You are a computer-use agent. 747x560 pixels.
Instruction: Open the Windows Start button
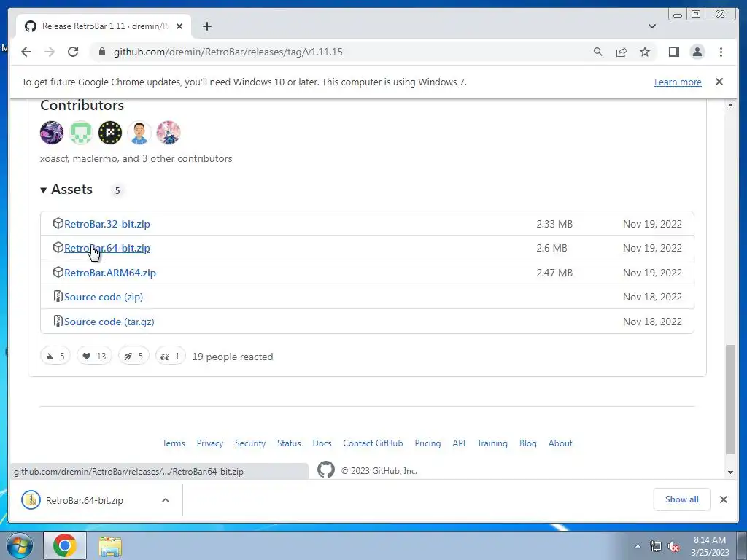[x=19, y=546]
